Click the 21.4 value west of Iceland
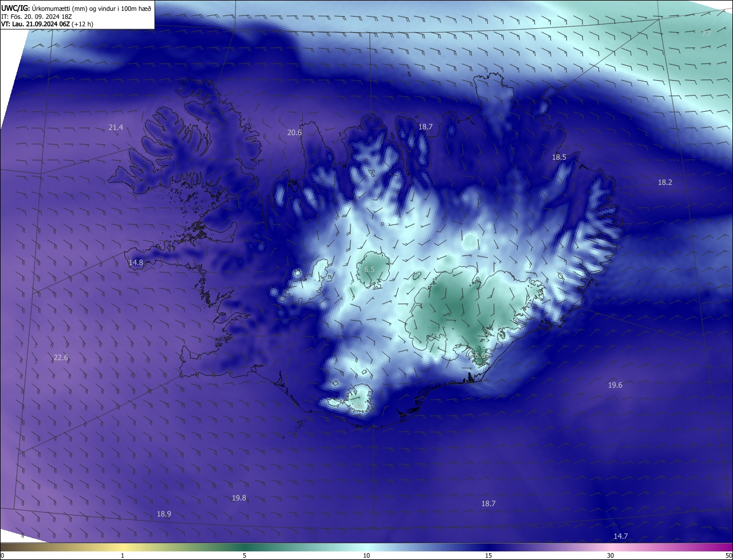The width and height of the screenshot is (733, 560). (116, 127)
